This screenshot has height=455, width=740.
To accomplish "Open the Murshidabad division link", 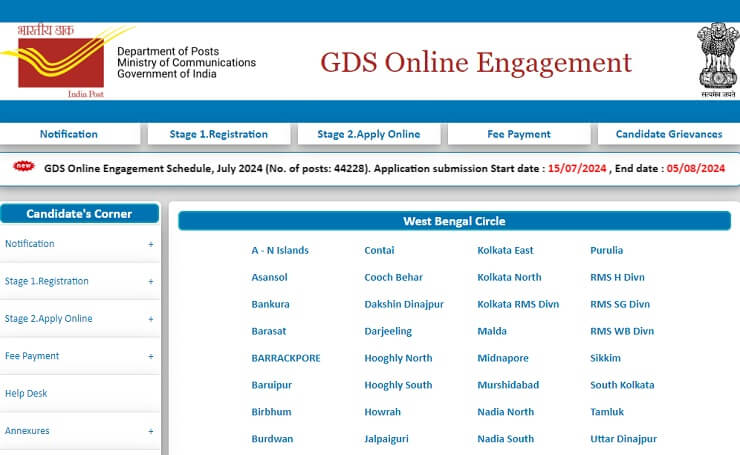I will coord(508,385).
